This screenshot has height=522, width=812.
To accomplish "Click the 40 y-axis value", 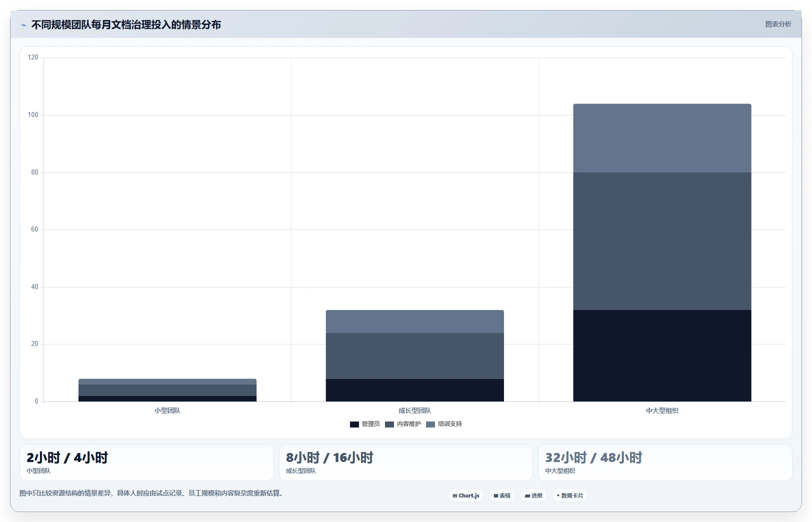I will click(34, 287).
